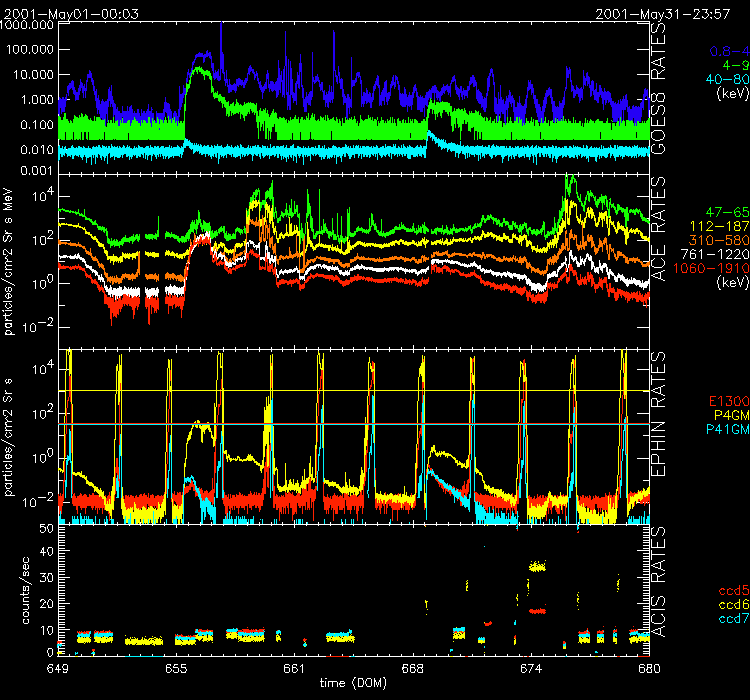Select the yellow P4GM legend entry

726,415
